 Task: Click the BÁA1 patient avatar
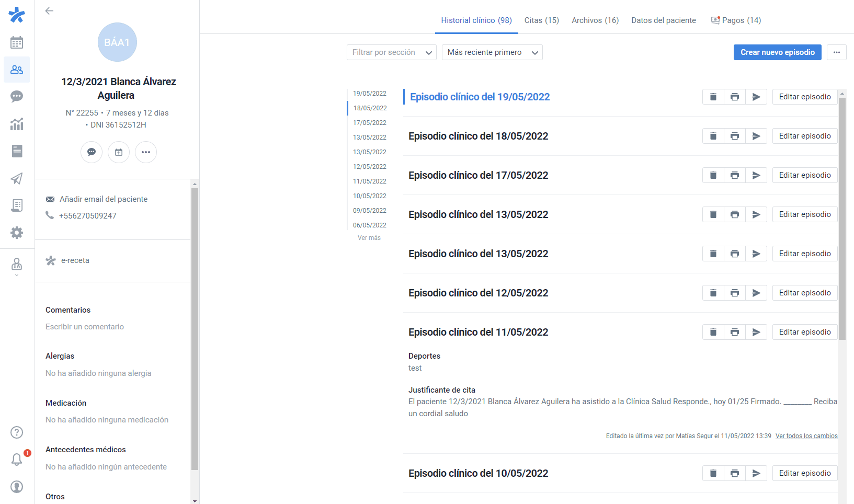(x=117, y=42)
